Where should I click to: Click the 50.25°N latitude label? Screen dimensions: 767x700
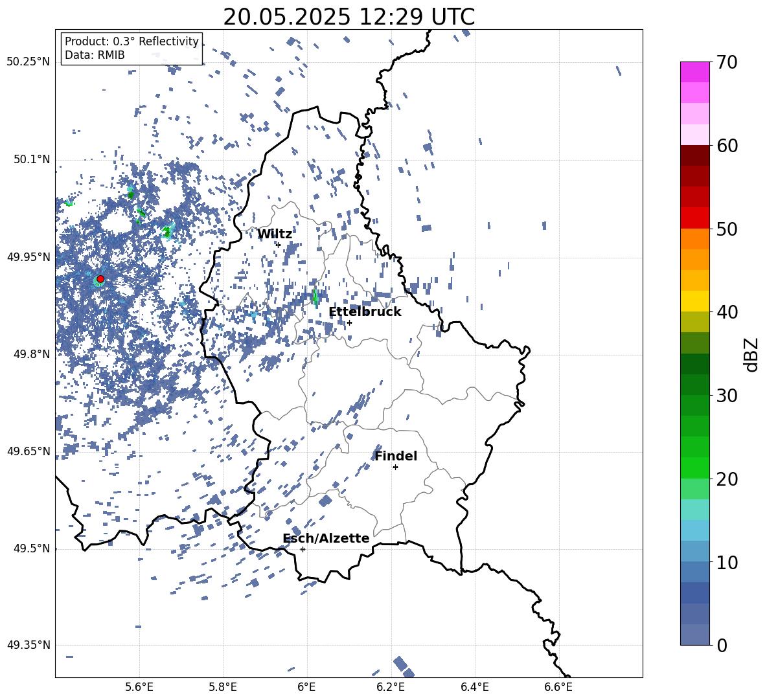[29, 62]
